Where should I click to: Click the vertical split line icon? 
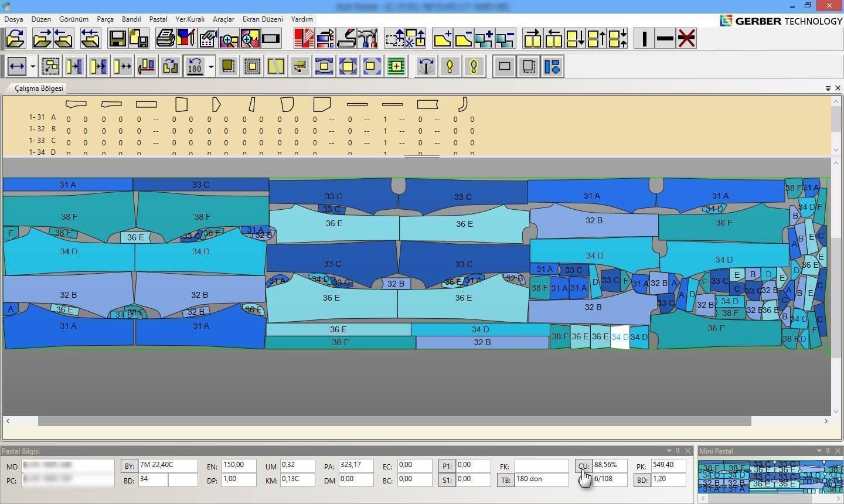pos(644,39)
